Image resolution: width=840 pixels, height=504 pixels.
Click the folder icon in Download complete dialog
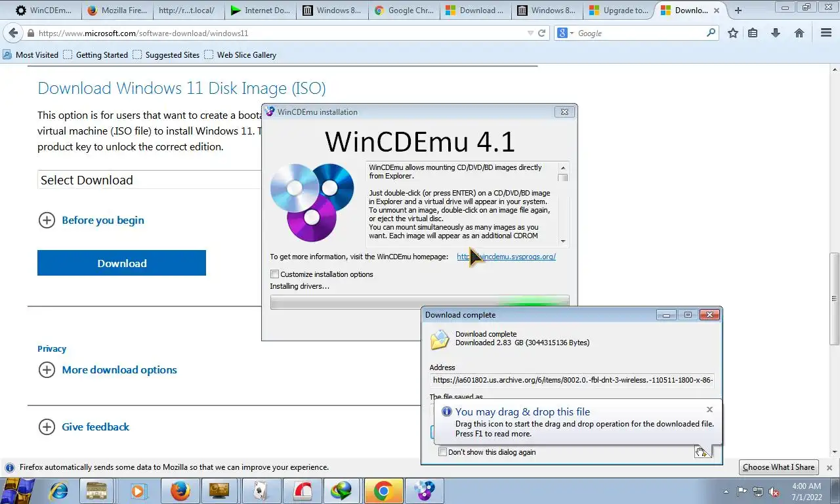440,339
